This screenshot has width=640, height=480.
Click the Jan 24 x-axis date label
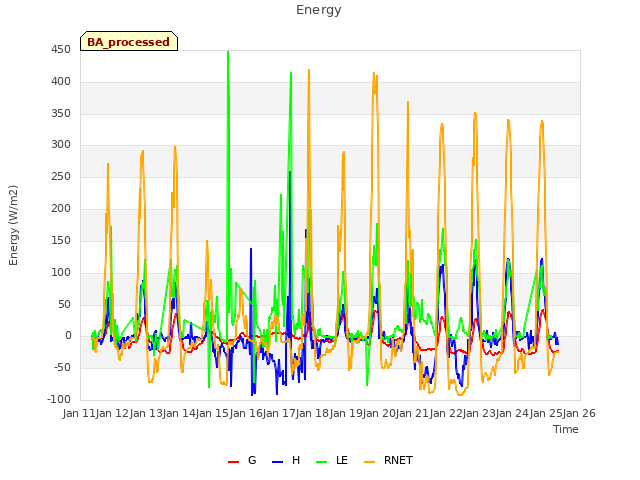tap(512, 413)
